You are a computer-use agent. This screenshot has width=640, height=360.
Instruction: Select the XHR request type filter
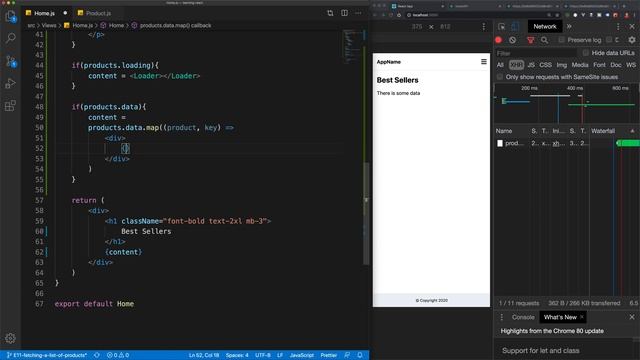coord(516,65)
